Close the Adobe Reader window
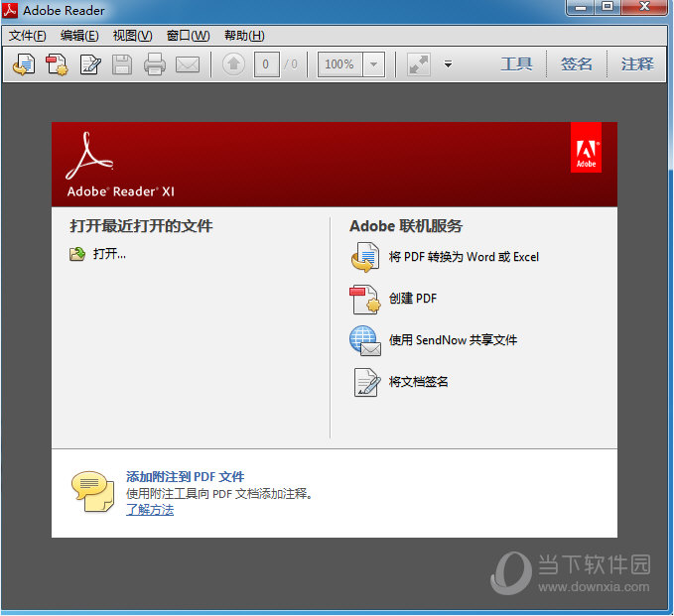Screen dimensions: 674x616 coord(644,7)
